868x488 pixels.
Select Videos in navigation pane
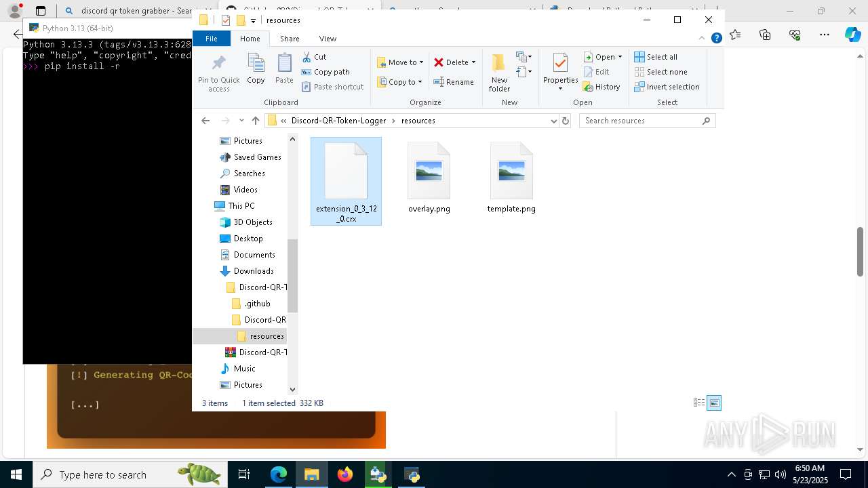[x=239, y=190]
